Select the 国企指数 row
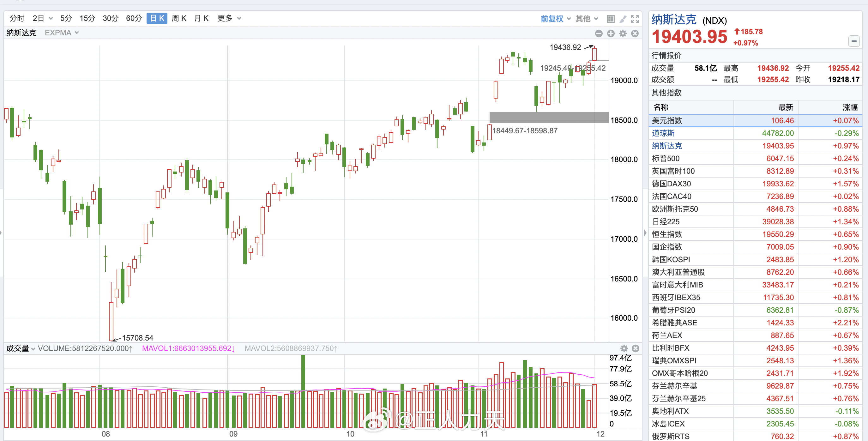This screenshot has width=868, height=441. pyautogui.click(x=755, y=247)
